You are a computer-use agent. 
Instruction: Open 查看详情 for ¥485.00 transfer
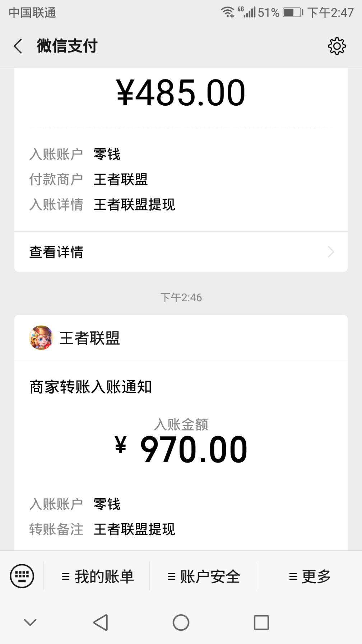[x=56, y=252]
